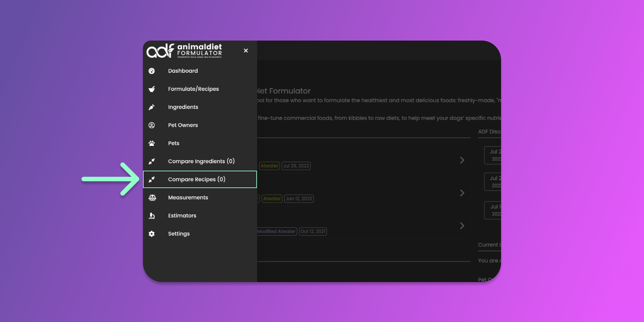
Task: Click the Pet Owners person icon
Action: point(152,125)
